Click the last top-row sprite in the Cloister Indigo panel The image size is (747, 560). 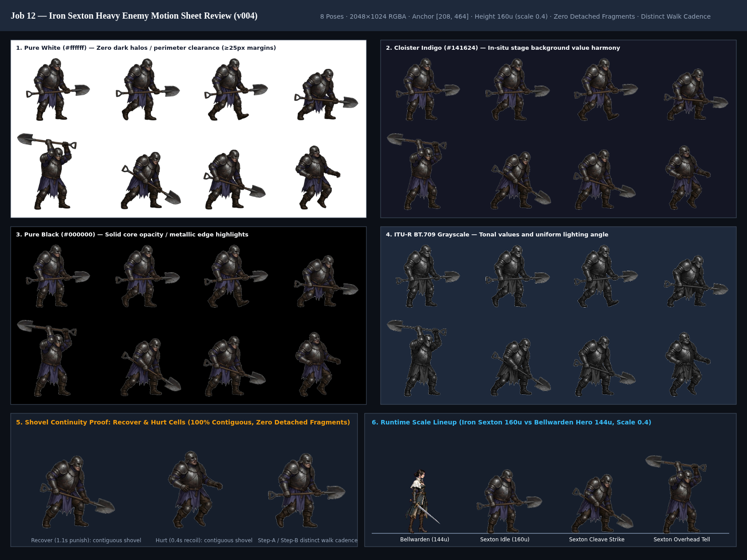click(696, 94)
